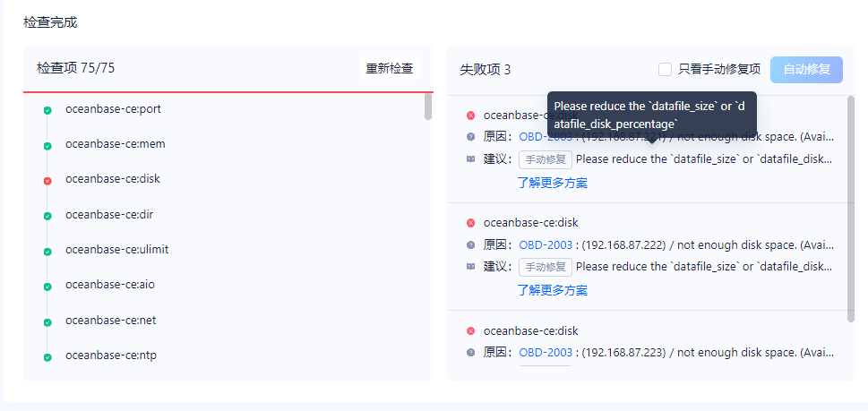Select oceanbase-ce:ulimit in check list
This screenshot has height=411, width=868.
[x=116, y=250]
